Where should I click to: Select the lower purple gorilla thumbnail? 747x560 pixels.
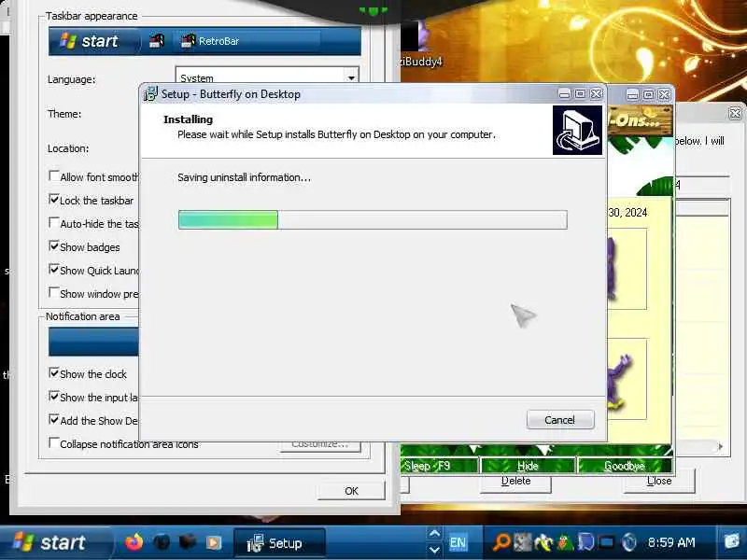coord(627,379)
